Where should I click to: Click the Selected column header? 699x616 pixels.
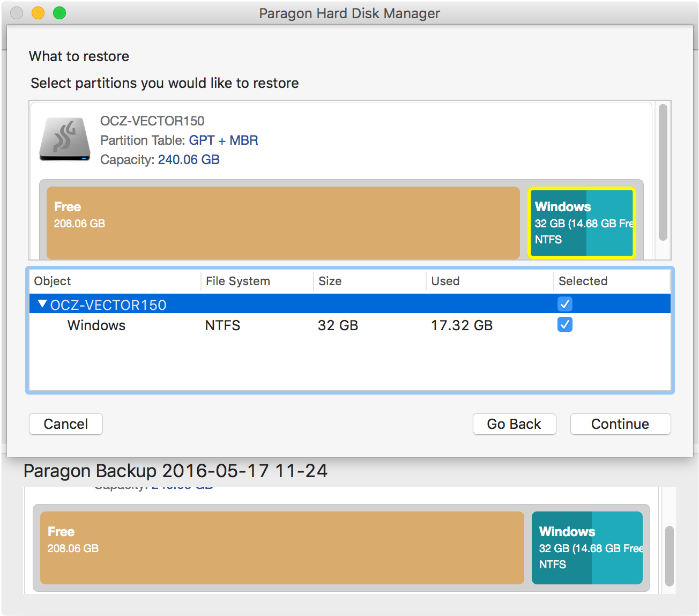pyautogui.click(x=611, y=281)
